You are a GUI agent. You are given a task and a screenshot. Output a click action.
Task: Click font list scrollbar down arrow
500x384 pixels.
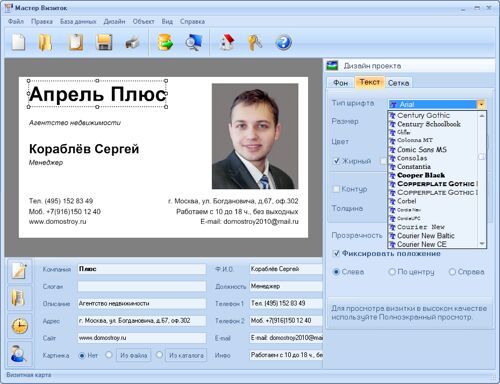(x=482, y=244)
